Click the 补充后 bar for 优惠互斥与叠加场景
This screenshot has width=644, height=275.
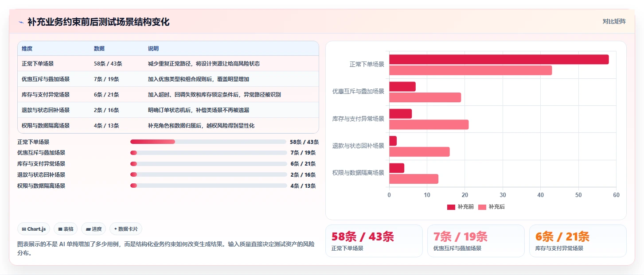coord(425,97)
